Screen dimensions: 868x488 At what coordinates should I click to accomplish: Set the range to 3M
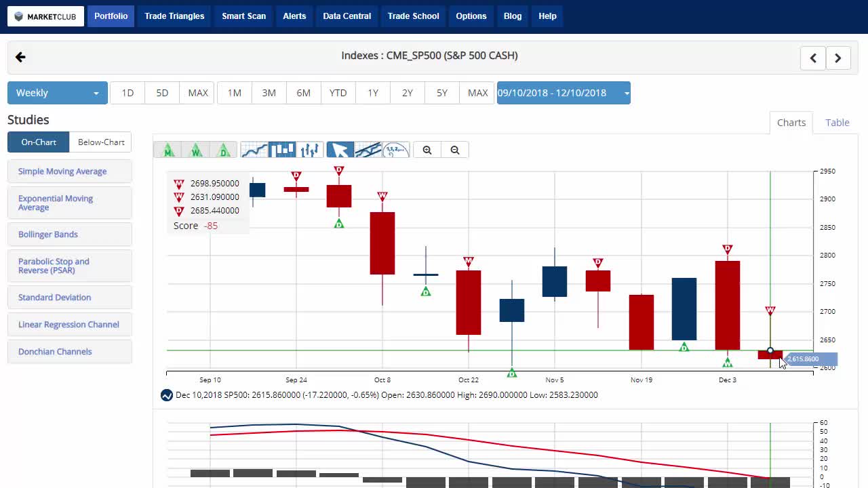click(269, 93)
